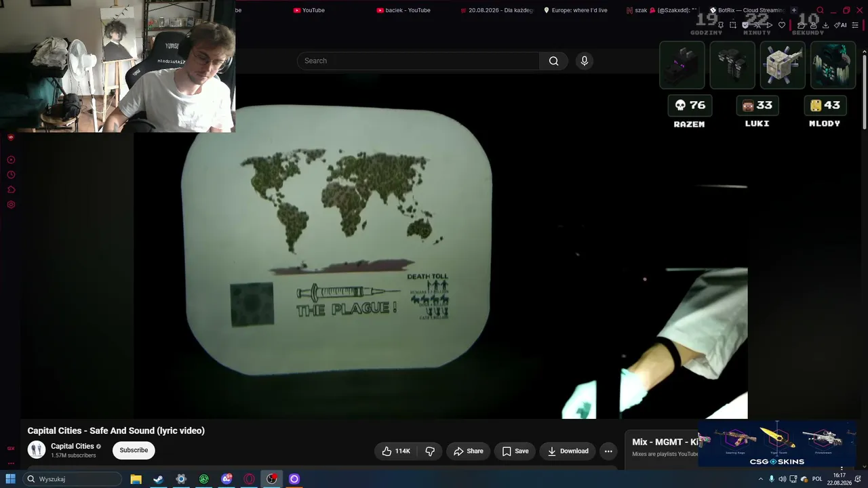This screenshot has height=488, width=868.
Task: Click the microphone tray icon
Action: [x=771, y=479]
